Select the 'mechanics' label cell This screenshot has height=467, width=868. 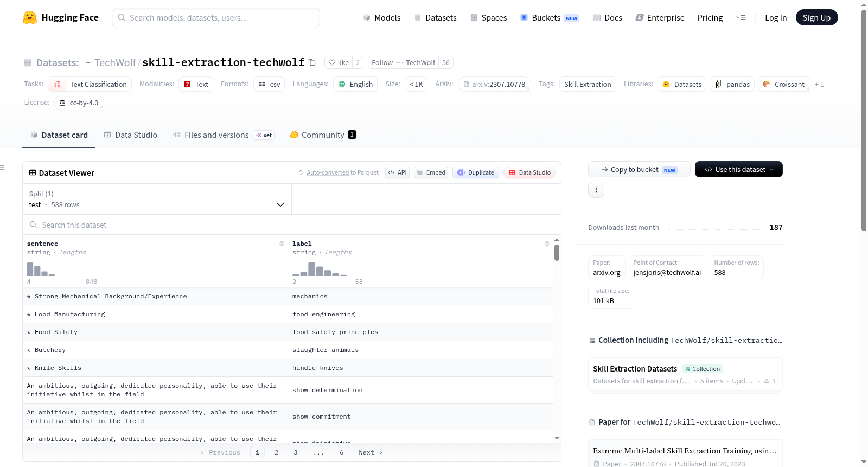pos(420,296)
